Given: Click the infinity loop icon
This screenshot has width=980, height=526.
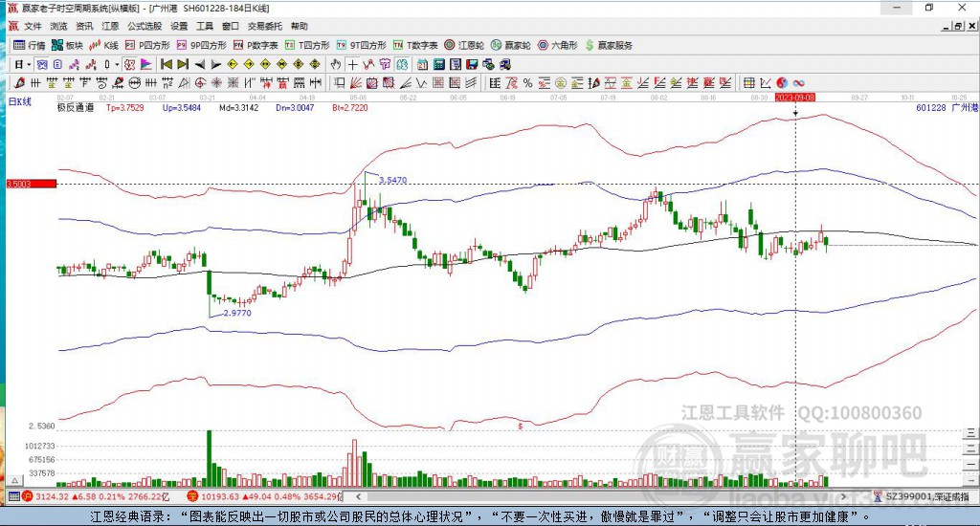Looking at the screenshot, I should [x=799, y=82].
